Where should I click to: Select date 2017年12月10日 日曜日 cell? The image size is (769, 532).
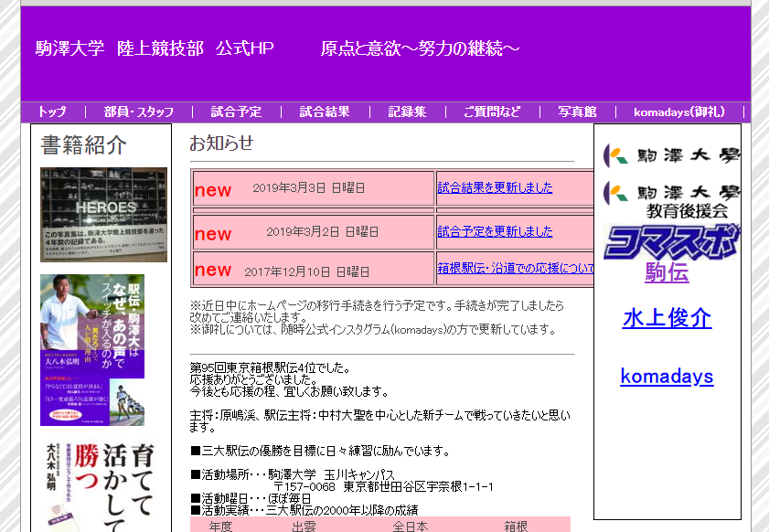click(314, 268)
